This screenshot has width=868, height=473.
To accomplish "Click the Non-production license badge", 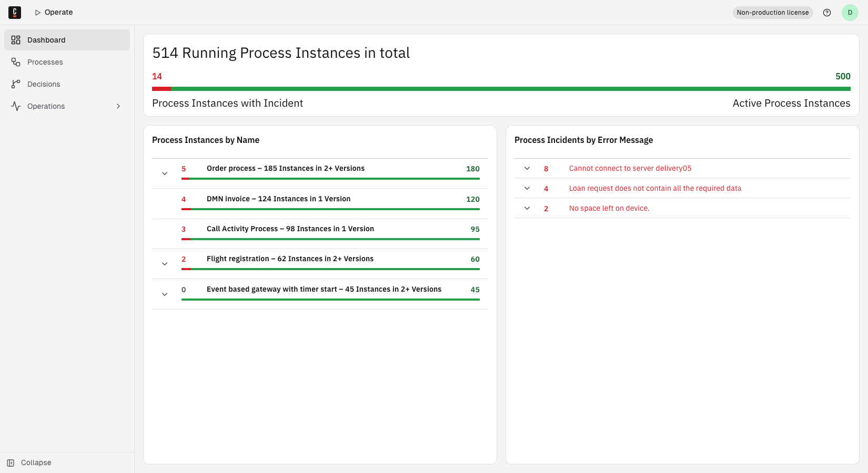I will [x=773, y=13].
